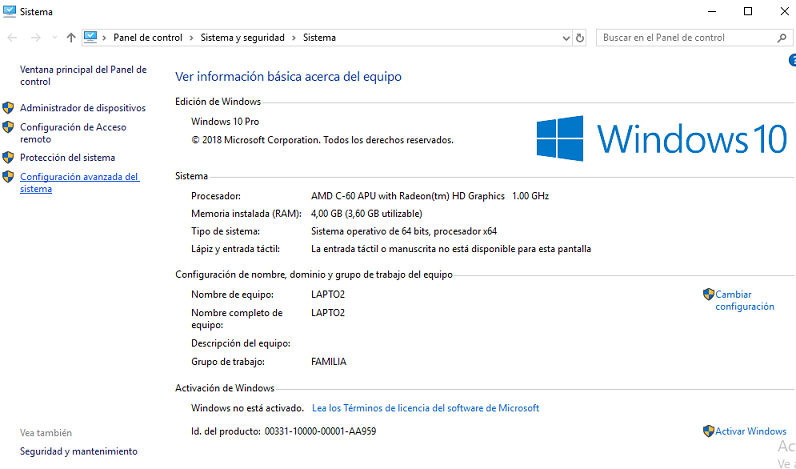The width and height of the screenshot is (796, 469).
Task: Refresh the address bar view
Action: click(580, 38)
